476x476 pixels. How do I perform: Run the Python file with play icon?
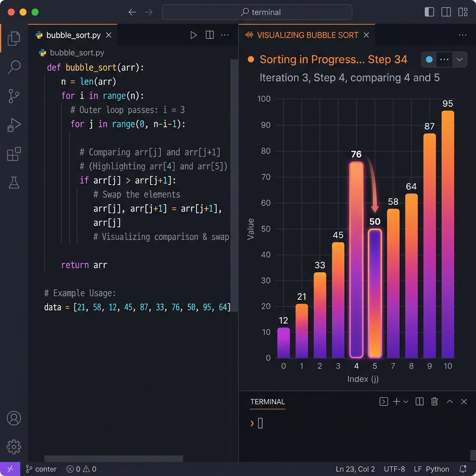coord(194,35)
